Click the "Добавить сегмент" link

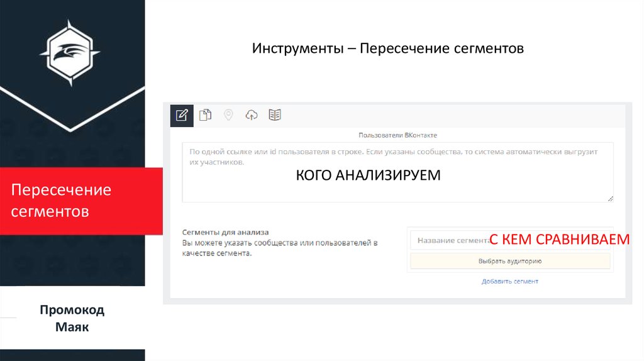(x=509, y=281)
